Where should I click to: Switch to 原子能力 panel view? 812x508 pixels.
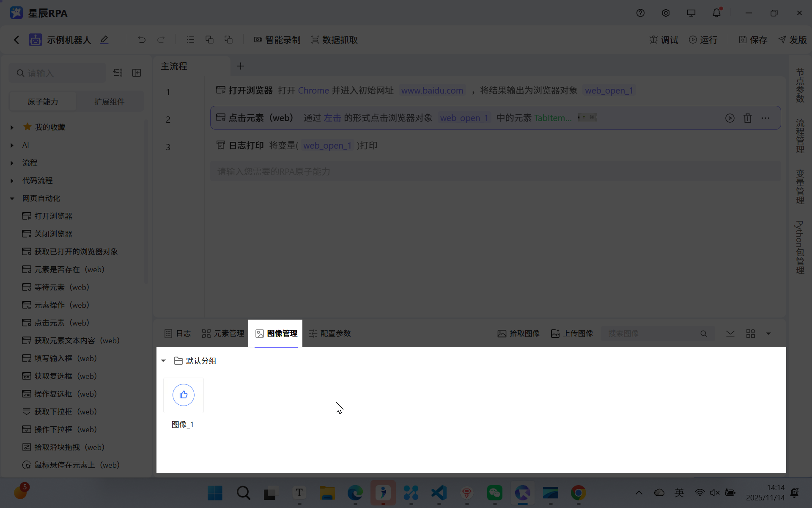point(42,101)
